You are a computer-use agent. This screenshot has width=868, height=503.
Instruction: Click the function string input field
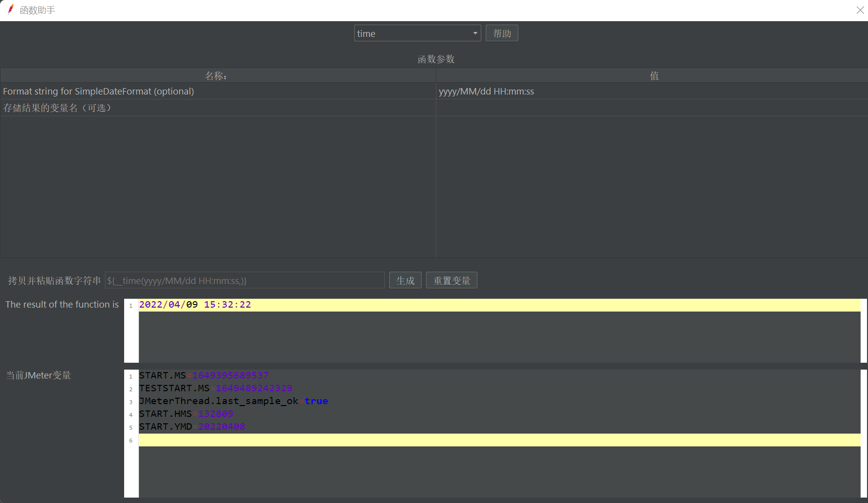coord(244,281)
